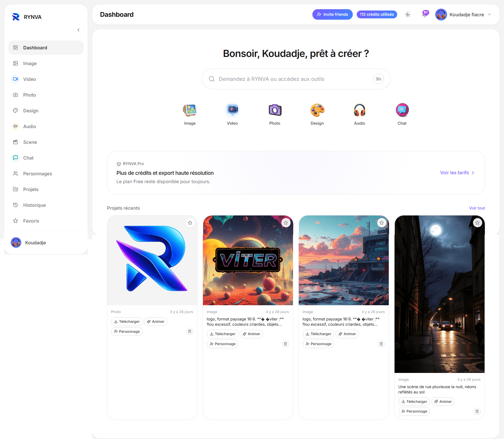
Task: Toggle light/dark theme sun icon
Action: pos(408,15)
